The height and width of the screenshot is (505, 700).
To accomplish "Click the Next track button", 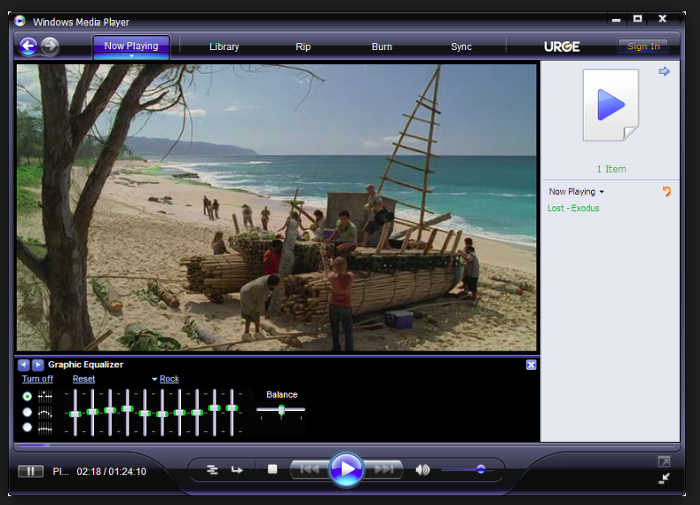I will [x=383, y=469].
